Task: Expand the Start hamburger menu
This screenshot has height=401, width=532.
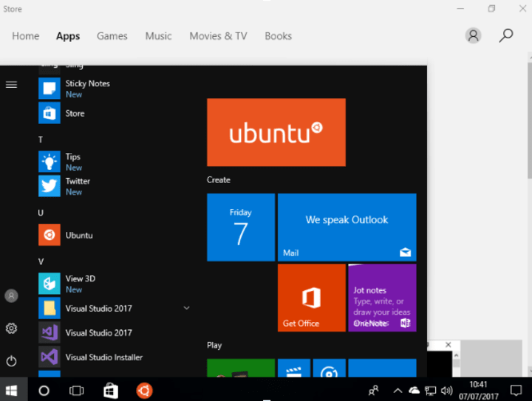Action: coord(11,84)
